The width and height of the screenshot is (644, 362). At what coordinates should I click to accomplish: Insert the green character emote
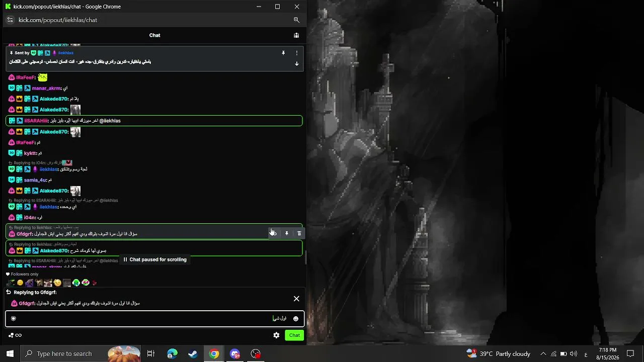[x=76, y=283]
